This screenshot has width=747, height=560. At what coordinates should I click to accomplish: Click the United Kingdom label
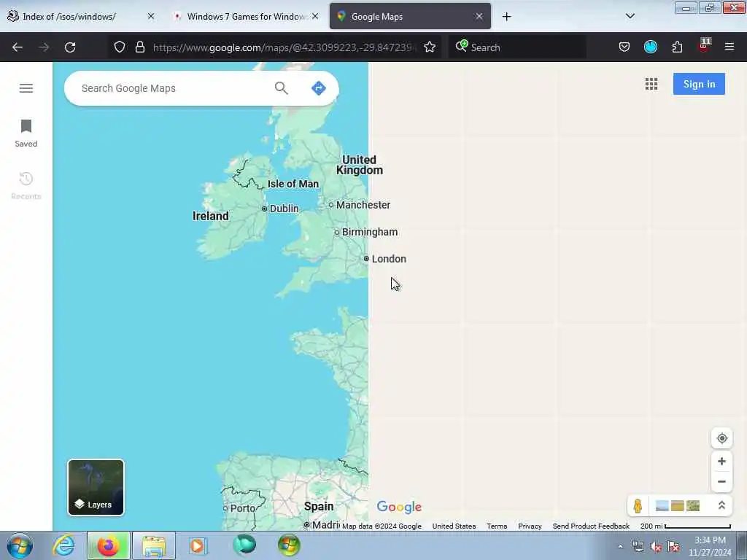tap(359, 165)
